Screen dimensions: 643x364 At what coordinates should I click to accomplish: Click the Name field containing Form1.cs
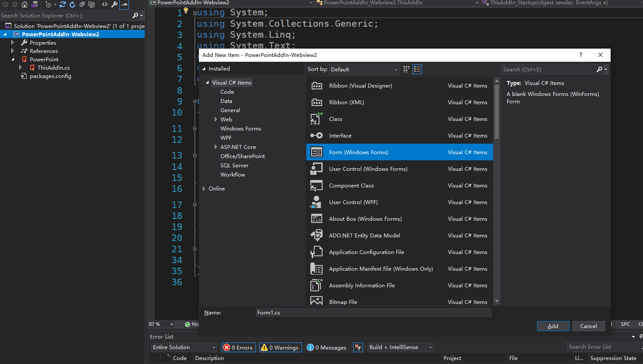373,312
